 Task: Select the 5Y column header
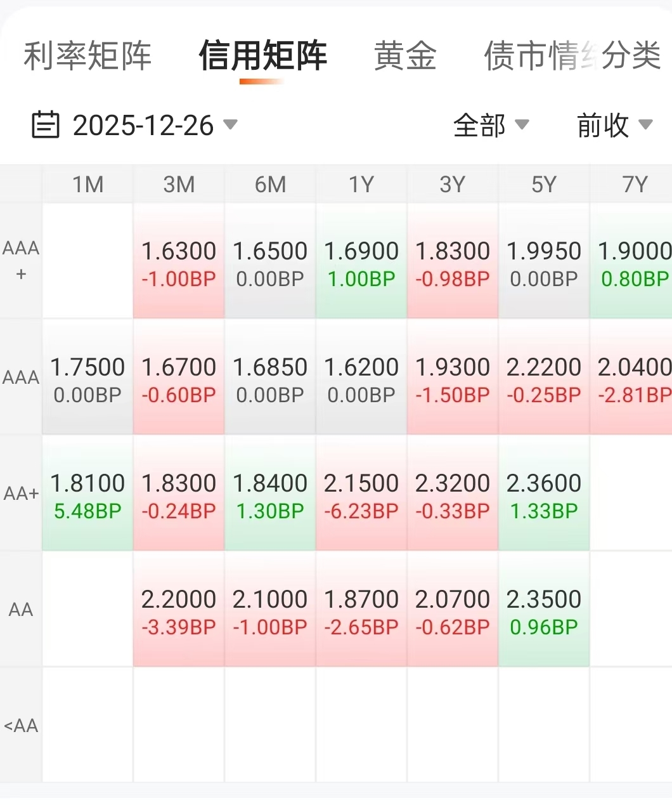pyautogui.click(x=544, y=185)
